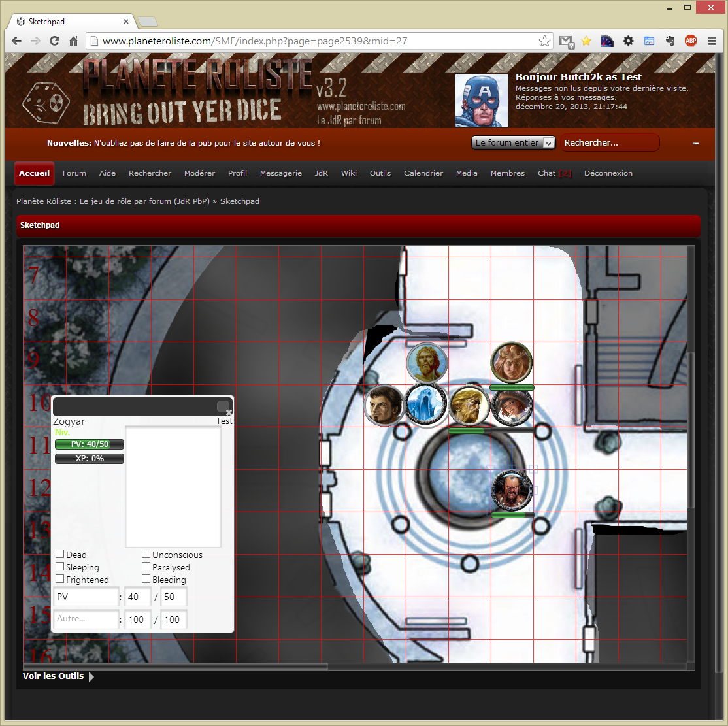Image resolution: width=728 pixels, height=726 pixels.
Task: Close the Zogyar character panel
Action: click(228, 412)
